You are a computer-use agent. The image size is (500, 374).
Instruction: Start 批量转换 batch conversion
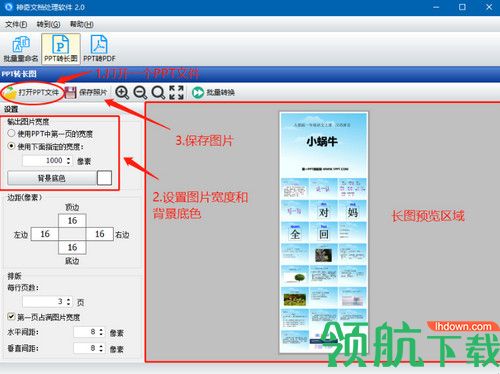(213, 92)
